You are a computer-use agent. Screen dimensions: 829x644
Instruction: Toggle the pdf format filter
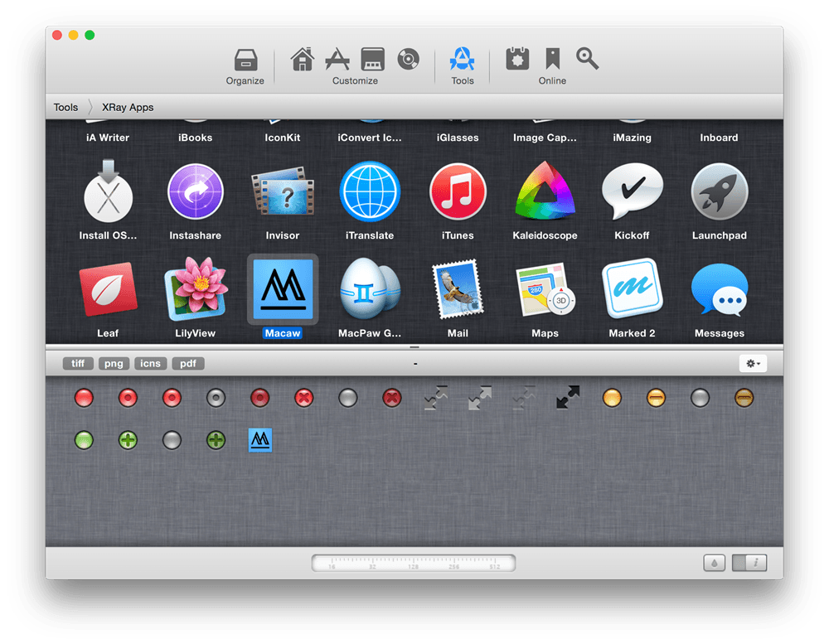pos(188,363)
